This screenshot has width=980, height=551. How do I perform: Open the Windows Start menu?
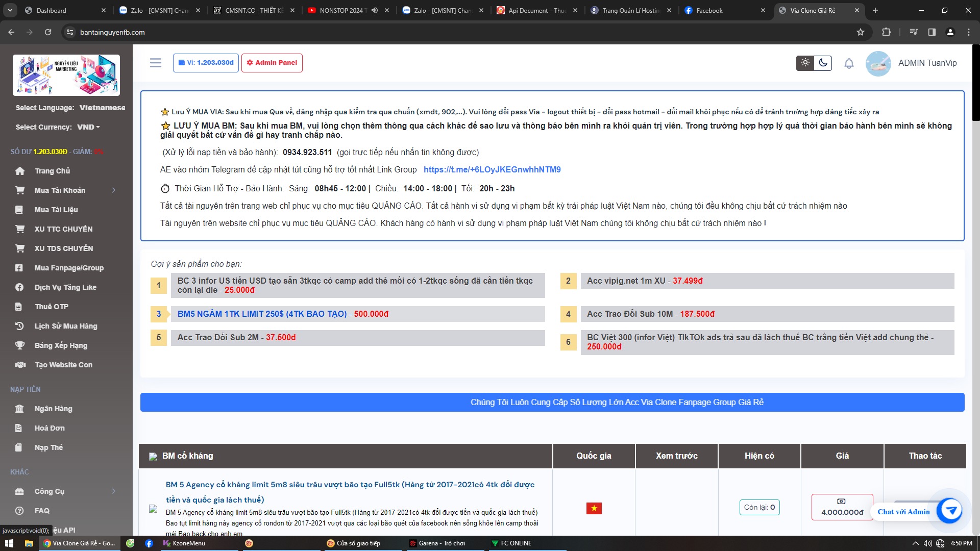pos(10,543)
